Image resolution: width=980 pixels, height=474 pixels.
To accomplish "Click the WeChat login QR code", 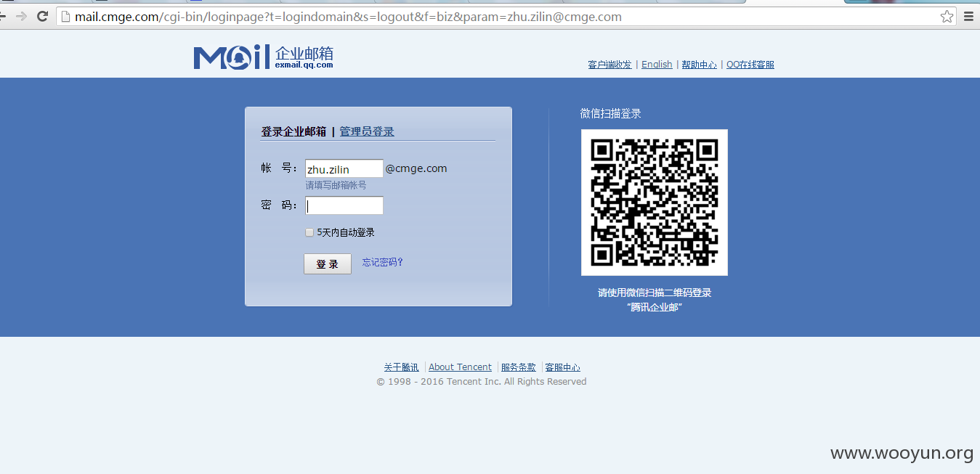I will tap(655, 203).
